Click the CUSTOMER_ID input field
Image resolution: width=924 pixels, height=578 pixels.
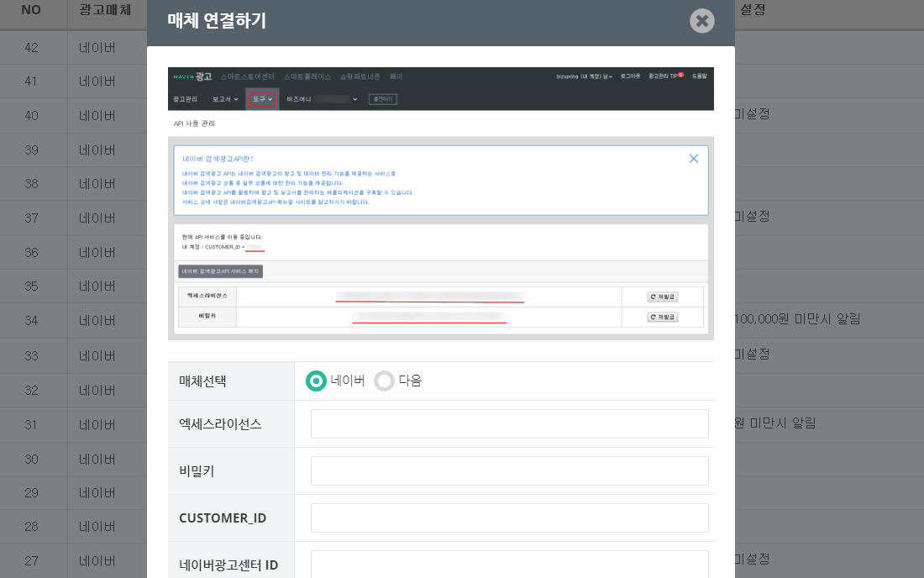(508, 518)
